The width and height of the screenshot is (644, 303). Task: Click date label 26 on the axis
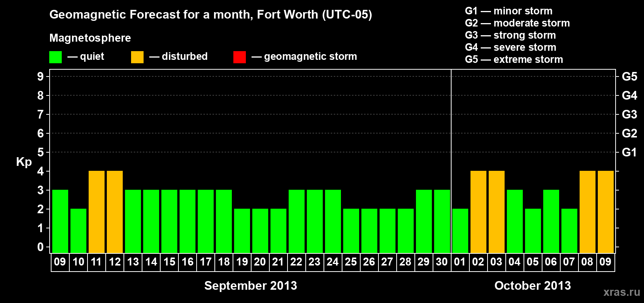(x=369, y=262)
